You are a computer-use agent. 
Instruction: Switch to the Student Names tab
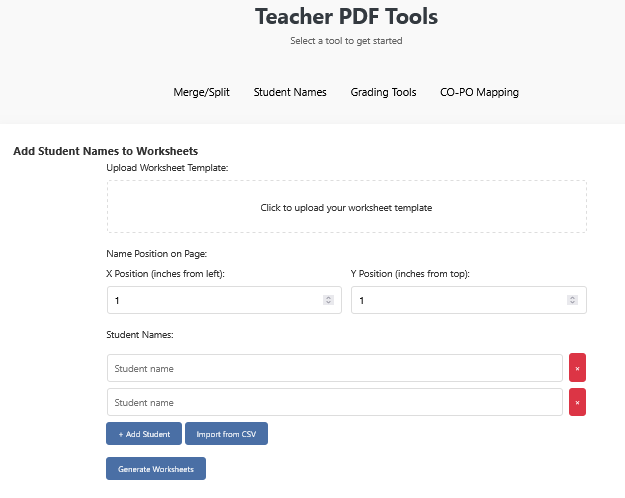[290, 92]
